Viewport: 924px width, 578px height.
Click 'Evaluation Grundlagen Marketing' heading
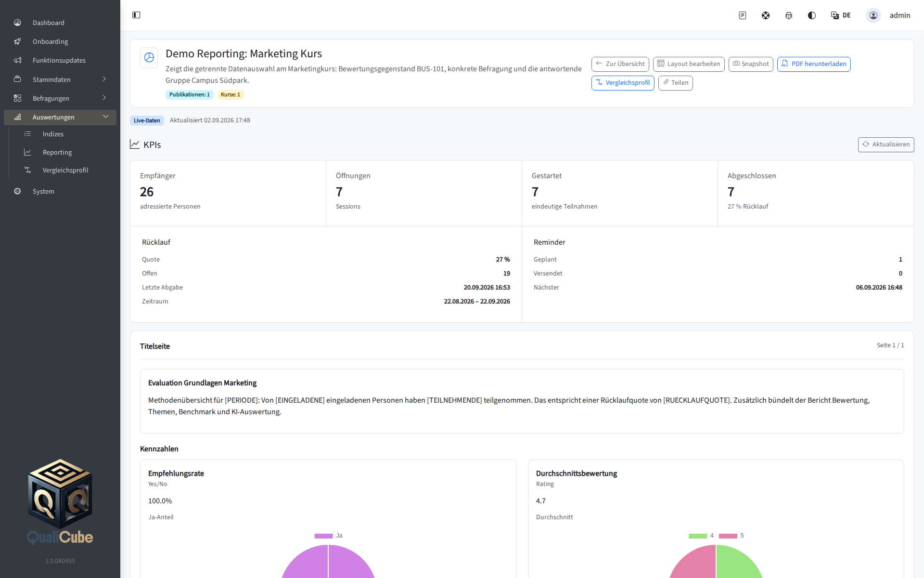[202, 383]
